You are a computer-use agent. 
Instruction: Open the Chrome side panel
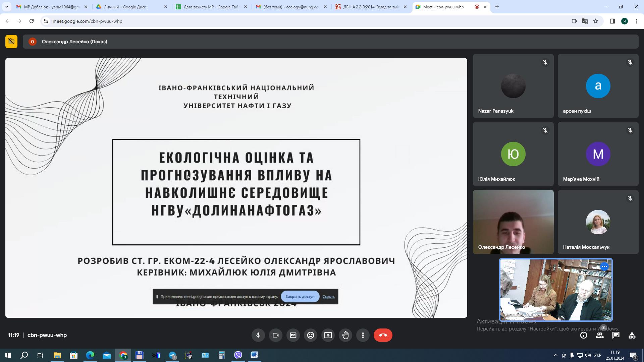point(612,21)
